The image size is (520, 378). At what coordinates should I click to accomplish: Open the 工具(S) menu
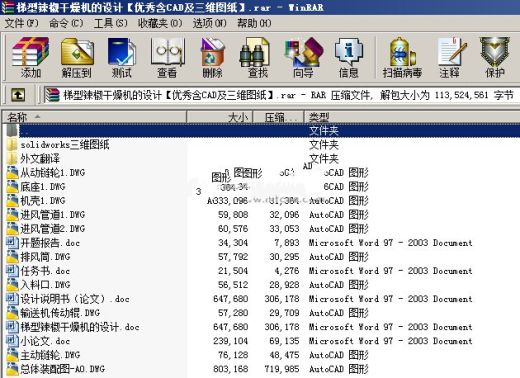tap(111, 23)
